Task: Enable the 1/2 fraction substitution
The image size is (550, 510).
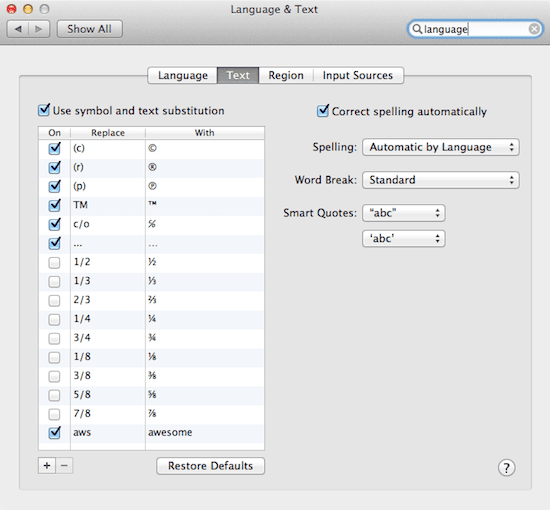Action: 54,262
